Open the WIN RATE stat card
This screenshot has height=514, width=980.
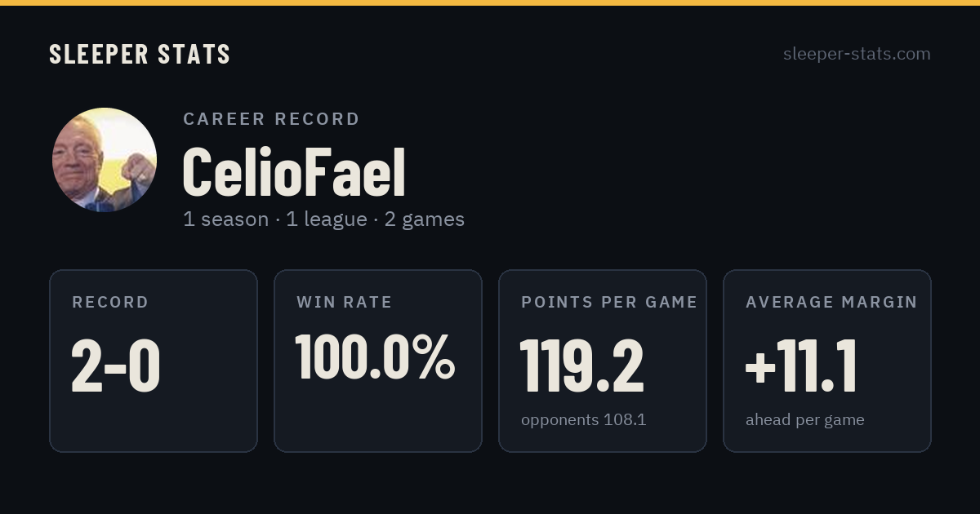pos(378,361)
